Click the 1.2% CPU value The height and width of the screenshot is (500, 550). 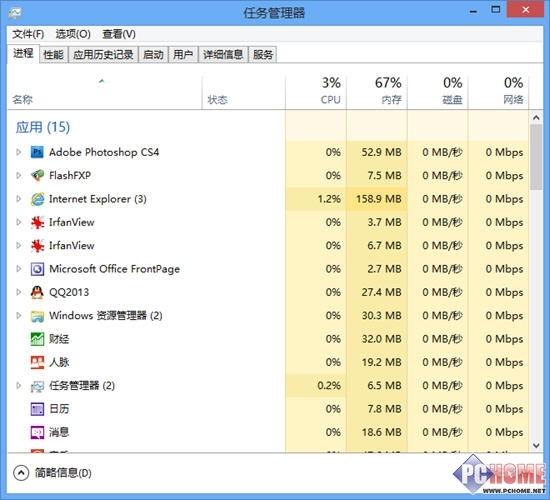click(x=329, y=199)
